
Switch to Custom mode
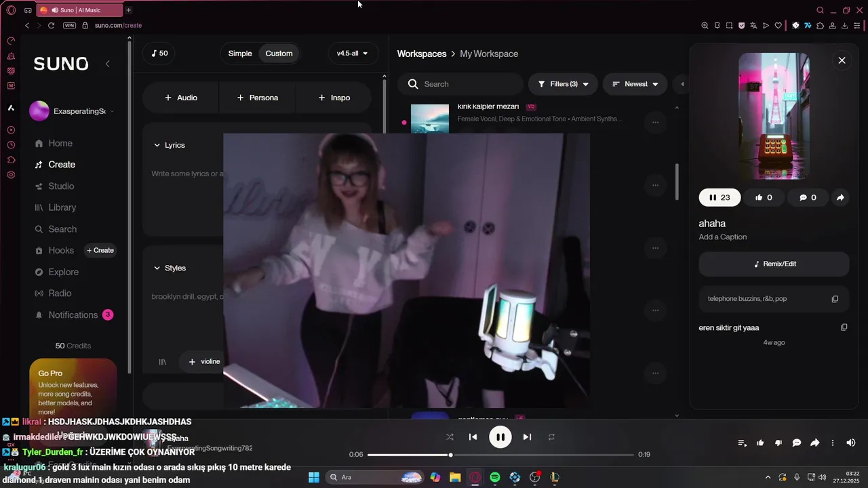tap(279, 54)
